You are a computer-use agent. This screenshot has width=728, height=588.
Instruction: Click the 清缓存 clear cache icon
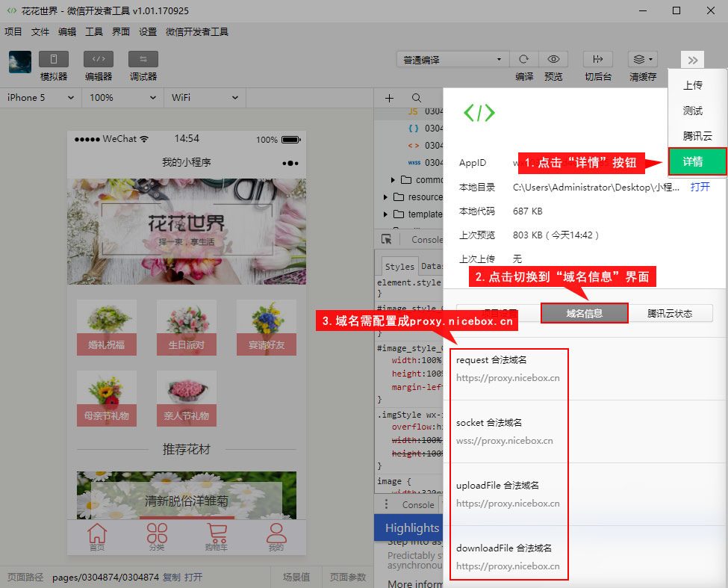642,60
